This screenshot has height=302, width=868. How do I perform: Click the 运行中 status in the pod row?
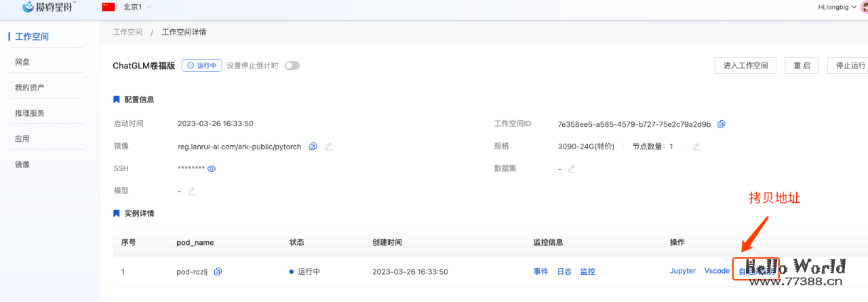(304, 271)
